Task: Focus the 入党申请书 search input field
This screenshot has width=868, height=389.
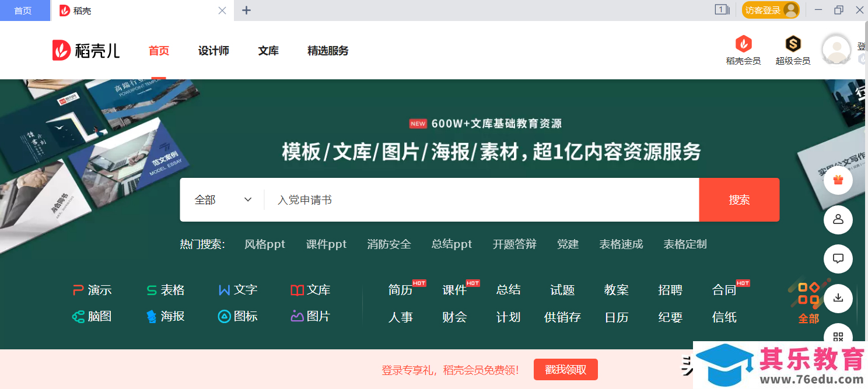Action: (482, 200)
